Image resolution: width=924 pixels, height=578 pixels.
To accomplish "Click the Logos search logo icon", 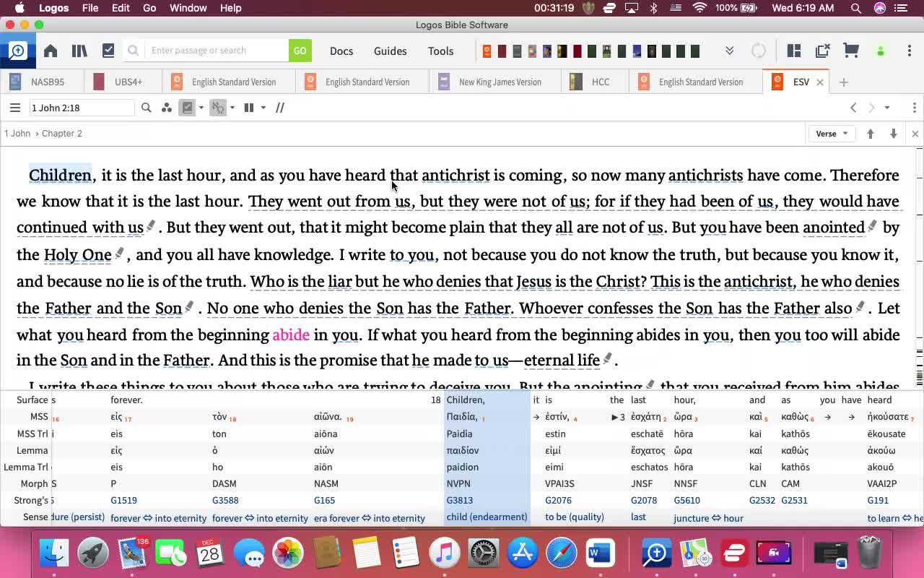I will click(x=17, y=51).
